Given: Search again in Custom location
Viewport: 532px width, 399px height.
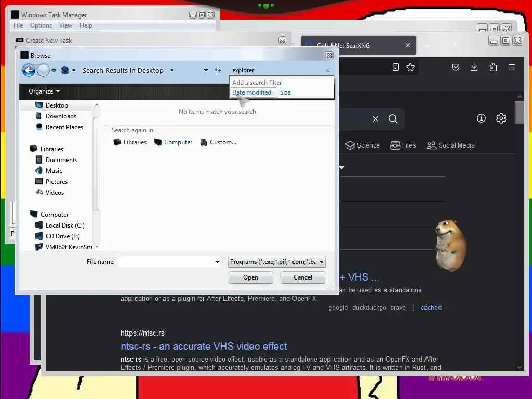Looking at the screenshot, I should tap(218, 142).
